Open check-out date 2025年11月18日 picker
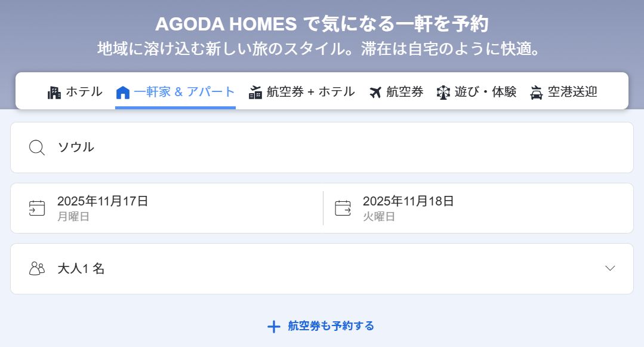644x347 pixels. click(x=408, y=207)
